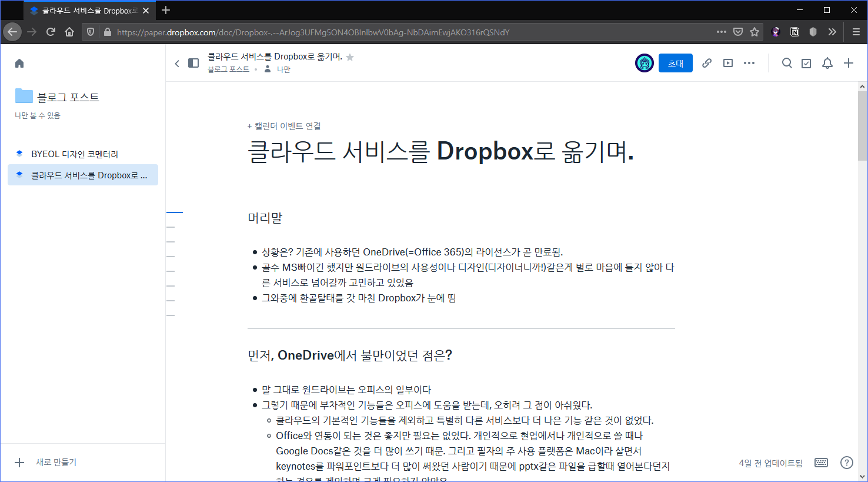The width and height of the screenshot is (868, 482).
Task: Open the gray shield extension icon
Action: 813,32
